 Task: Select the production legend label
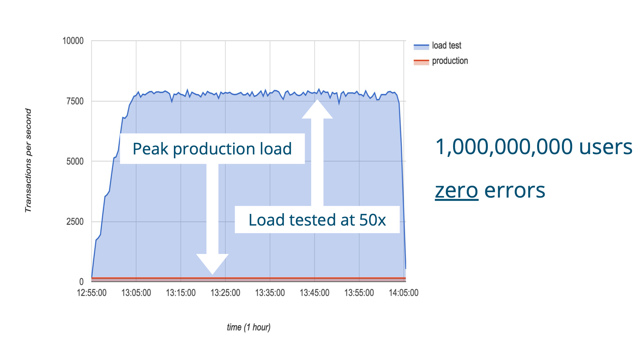click(x=450, y=61)
